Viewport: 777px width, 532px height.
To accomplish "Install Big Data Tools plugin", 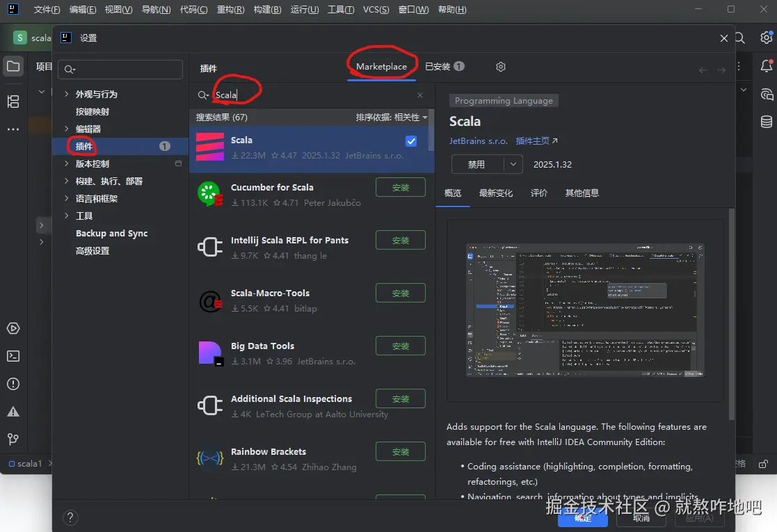I will tap(401, 346).
